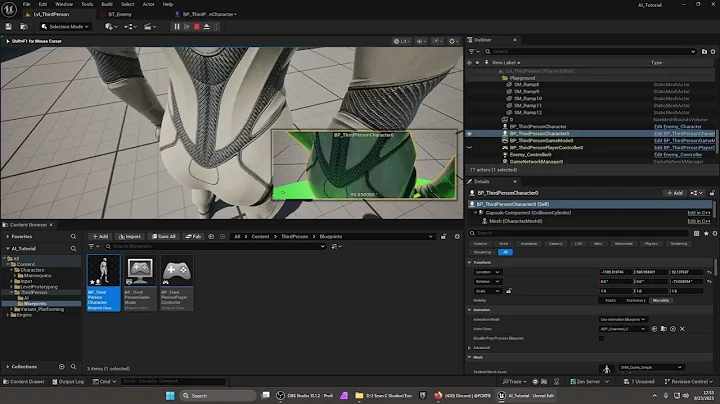Stop the play session with the red stop button
This screenshot has height=404, width=720.
[x=197, y=27]
